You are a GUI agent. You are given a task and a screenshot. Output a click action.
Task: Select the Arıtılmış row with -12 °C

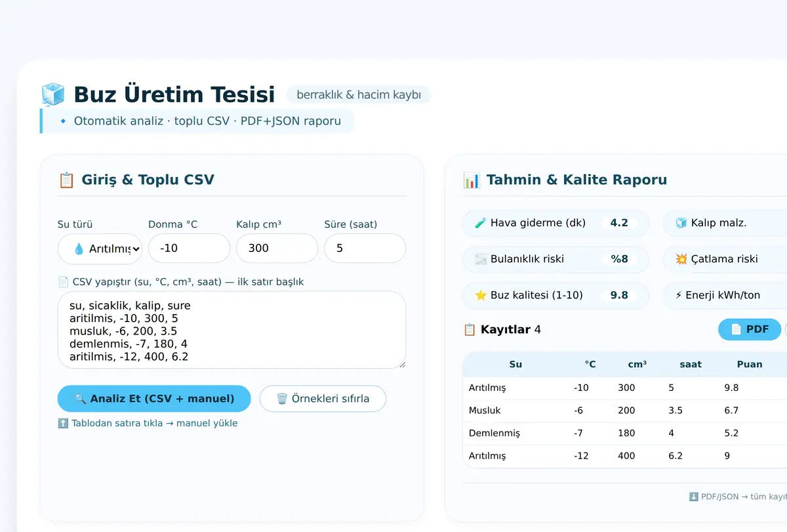click(x=625, y=456)
